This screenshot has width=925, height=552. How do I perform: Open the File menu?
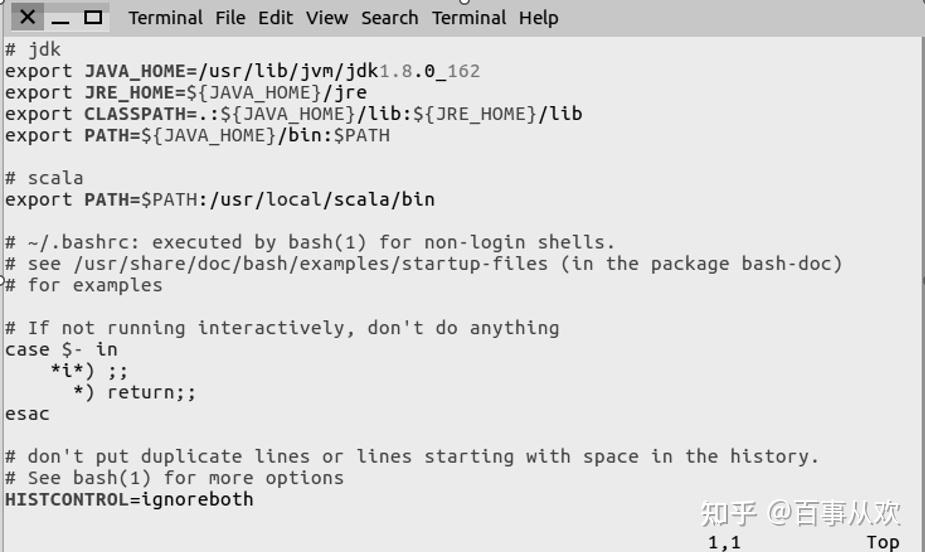point(230,18)
